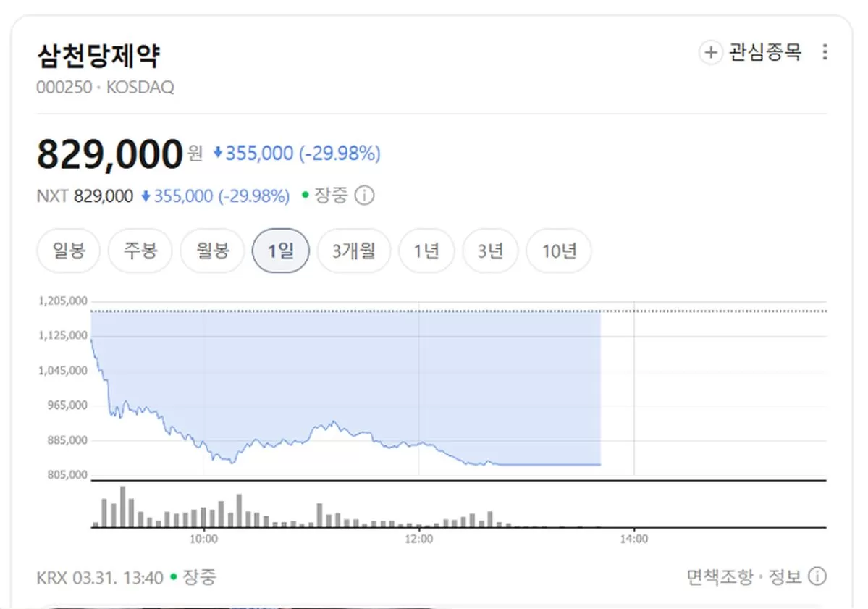Select the 주봉 weekly chart view

click(140, 250)
